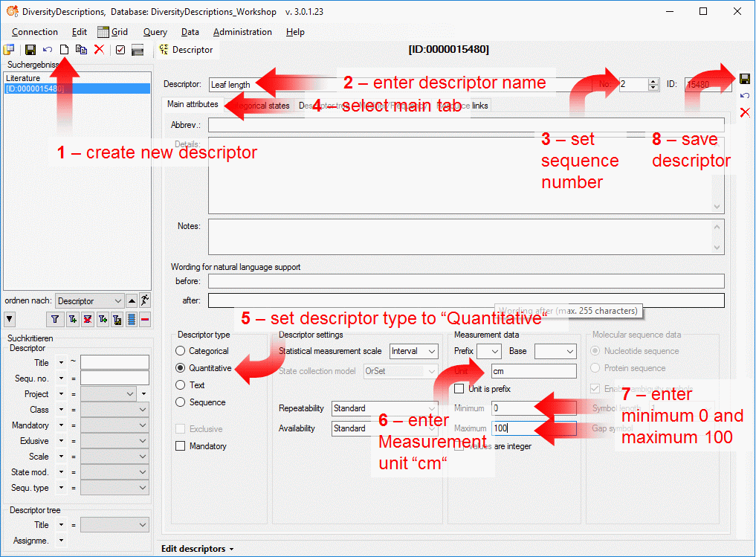Start query with the blue funnel icon

pyautogui.click(x=55, y=319)
